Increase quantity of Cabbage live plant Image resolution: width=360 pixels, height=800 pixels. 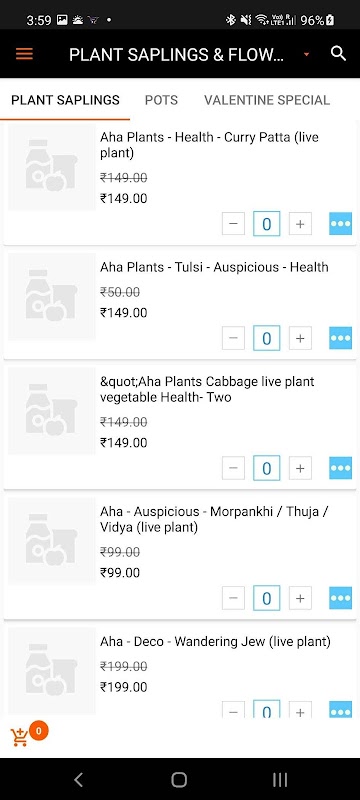[300, 468]
